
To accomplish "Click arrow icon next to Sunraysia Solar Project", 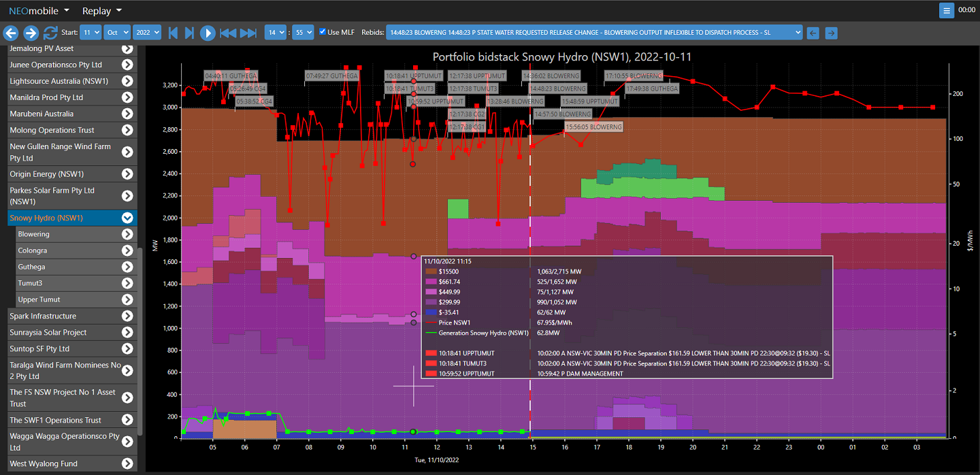I will click(127, 332).
